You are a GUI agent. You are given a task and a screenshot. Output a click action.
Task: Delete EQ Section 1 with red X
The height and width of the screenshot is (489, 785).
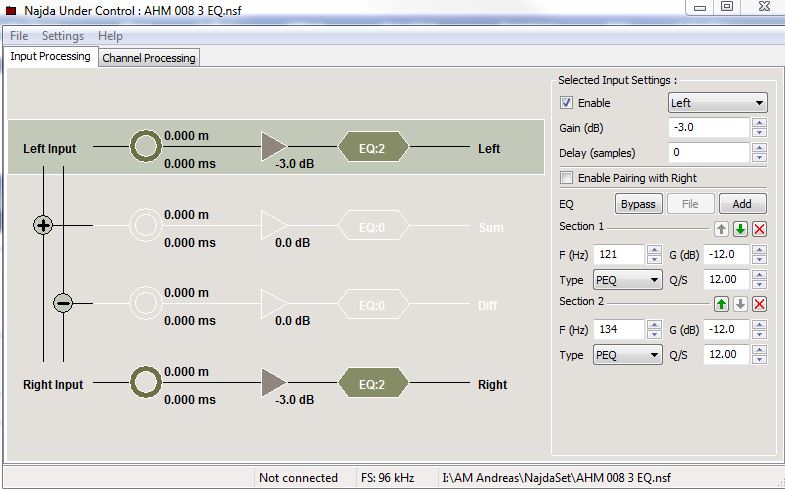(759, 229)
